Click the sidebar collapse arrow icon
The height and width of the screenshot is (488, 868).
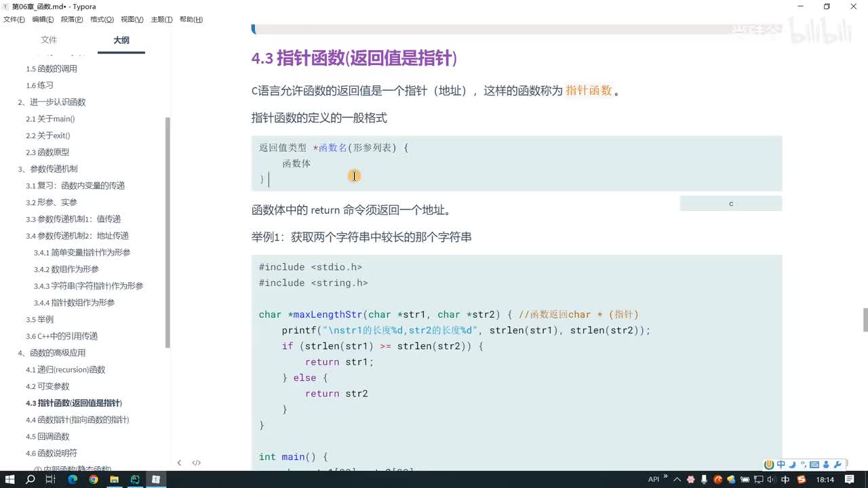(x=179, y=463)
